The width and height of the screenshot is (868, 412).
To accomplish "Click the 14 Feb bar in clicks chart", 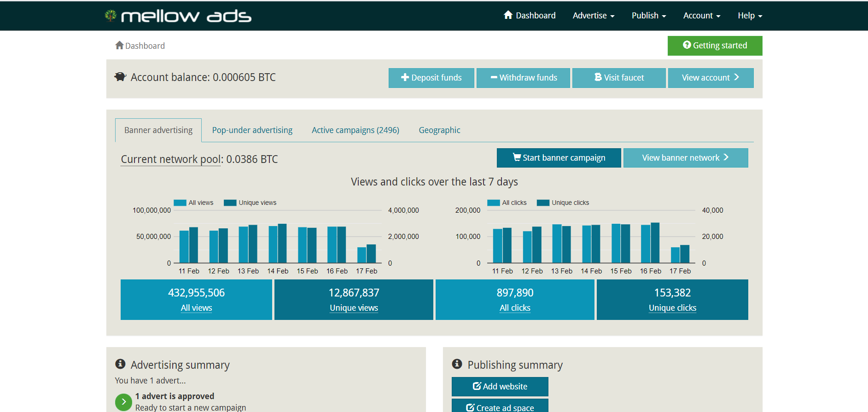I will coord(591,244).
